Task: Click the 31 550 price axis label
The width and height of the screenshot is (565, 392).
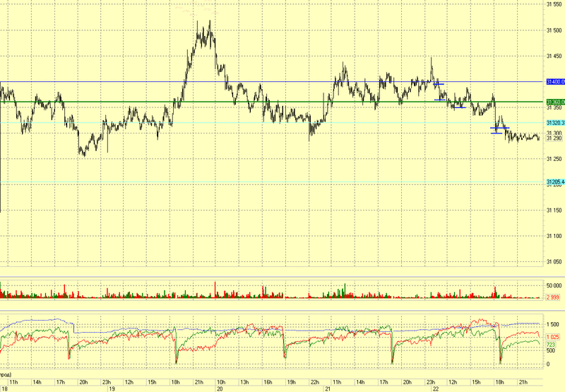Action: click(x=554, y=4)
